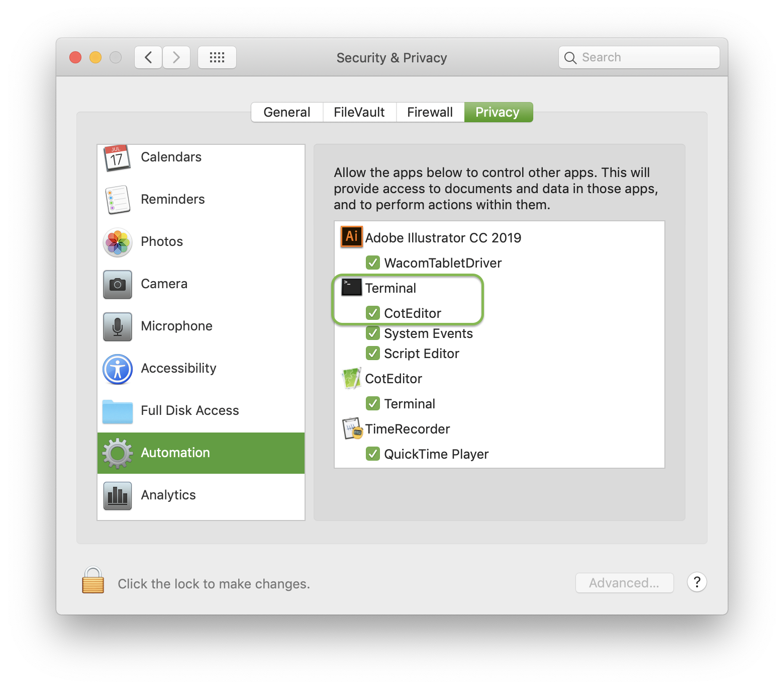Click the TimeRecorder app icon
The width and height of the screenshot is (784, 689).
(352, 428)
